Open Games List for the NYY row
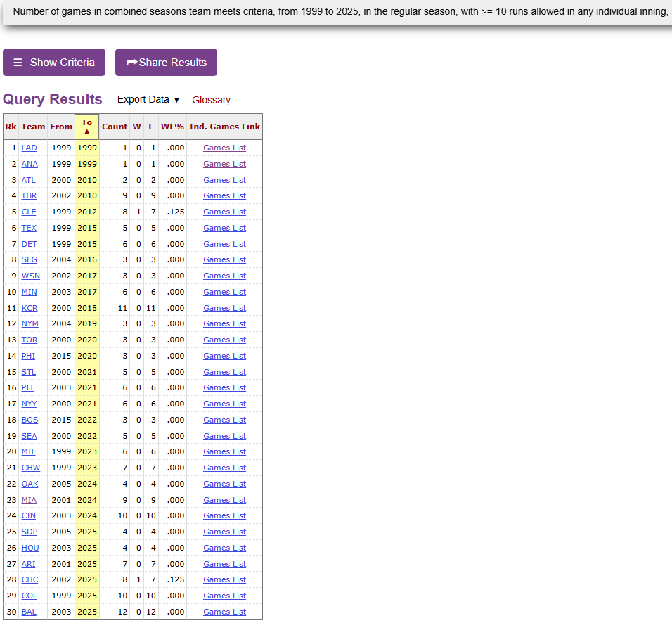This screenshot has width=672, height=623. (224, 404)
